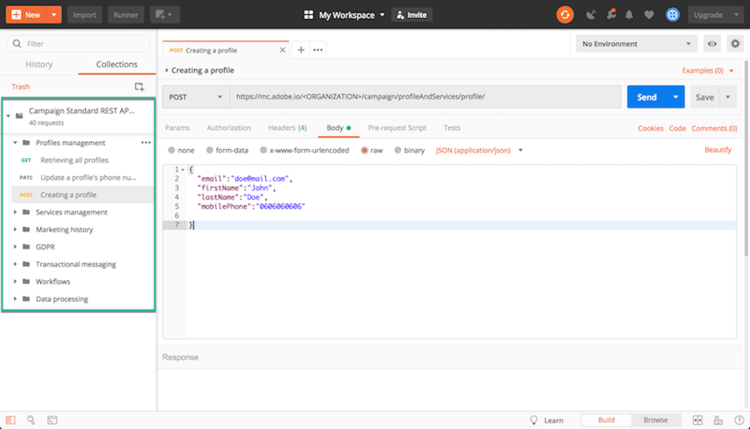
Task: Create a new collection with plus-folder icon
Action: (139, 87)
